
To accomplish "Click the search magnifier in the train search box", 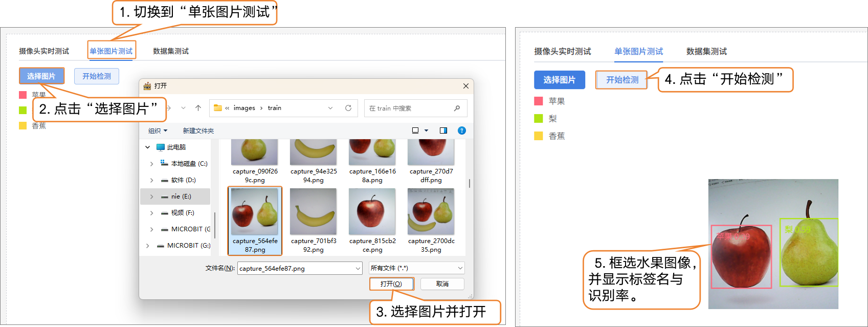I will 457,108.
